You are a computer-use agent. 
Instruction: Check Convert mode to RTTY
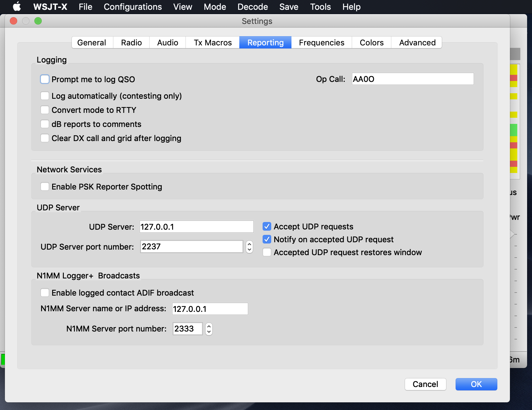(45, 110)
